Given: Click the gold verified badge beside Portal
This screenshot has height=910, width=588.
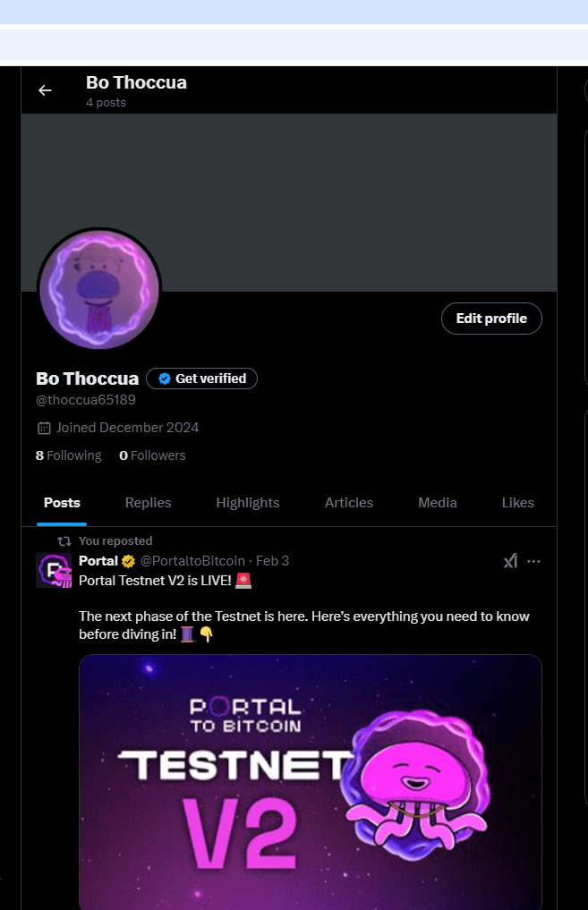Looking at the screenshot, I should pos(129,561).
